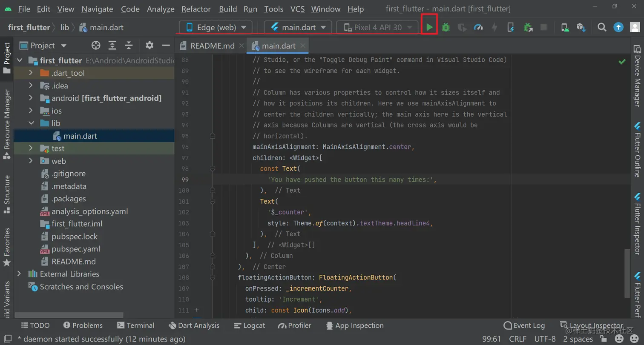
Task: Click the tool windows quick access icon
Action: click(7, 339)
